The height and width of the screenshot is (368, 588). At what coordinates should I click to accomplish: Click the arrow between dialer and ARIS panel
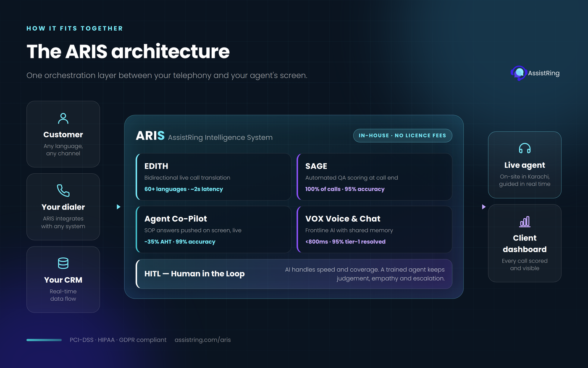click(x=118, y=207)
